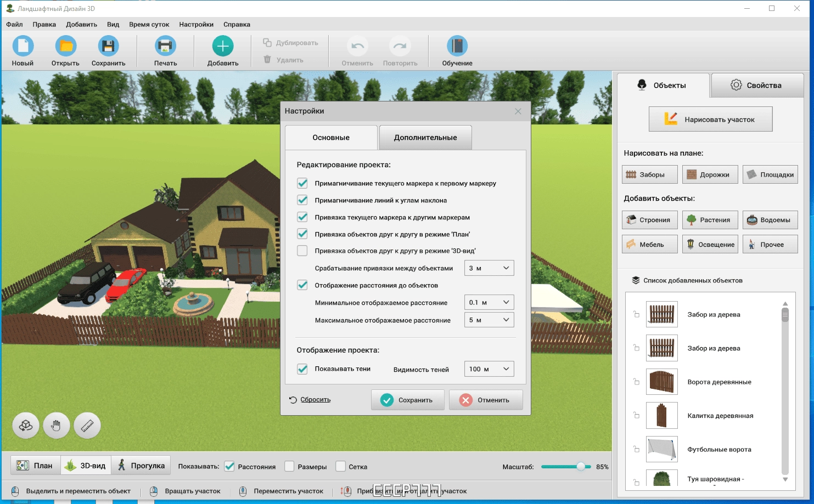
Task: Toggle object binding in План mode
Action: [302, 234]
